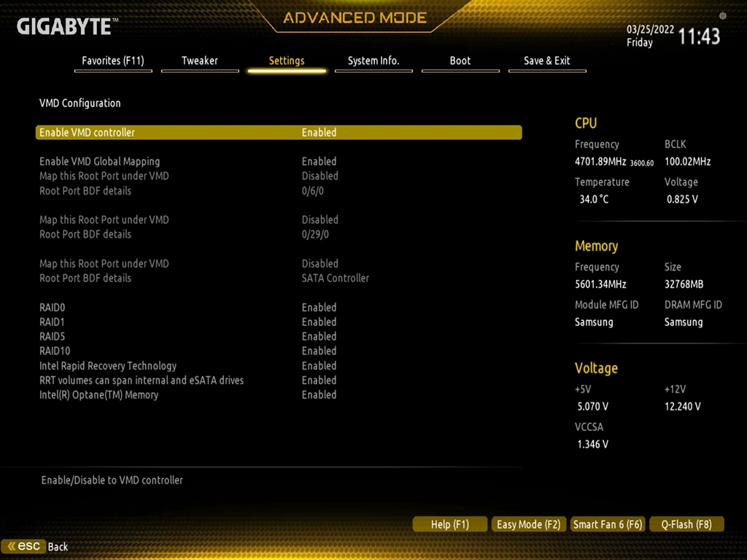Change Enable VMD Global Mapping value
This screenshot has height=560, width=747.
319,161
